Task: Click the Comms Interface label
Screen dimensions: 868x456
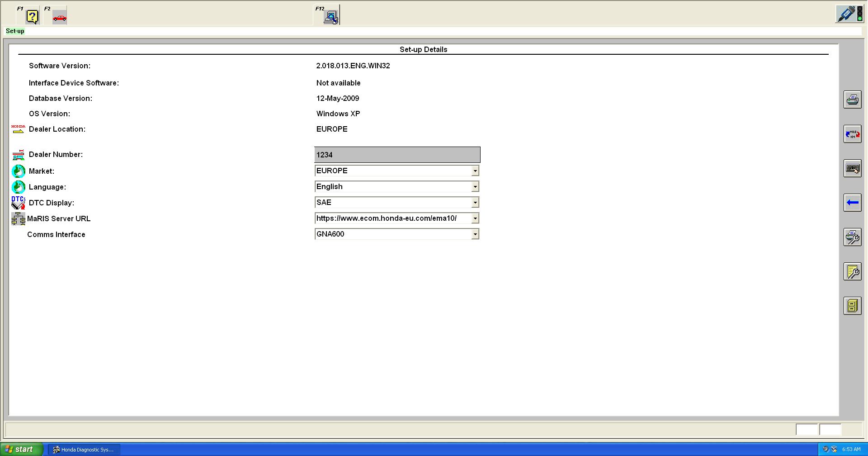Action: [56, 234]
